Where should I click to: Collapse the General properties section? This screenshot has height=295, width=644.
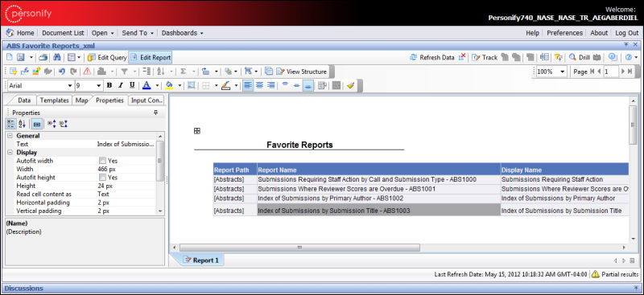click(x=10, y=136)
